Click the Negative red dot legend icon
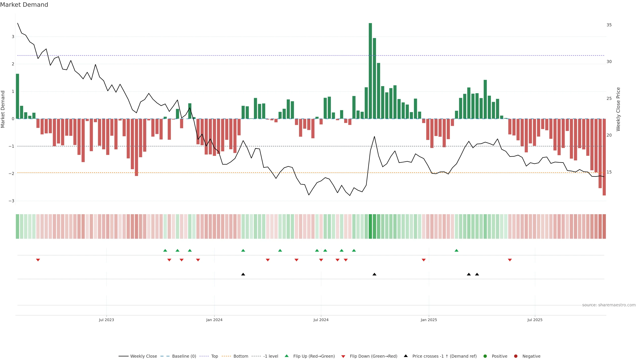This screenshot has width=644, height=362. (516, 356)
